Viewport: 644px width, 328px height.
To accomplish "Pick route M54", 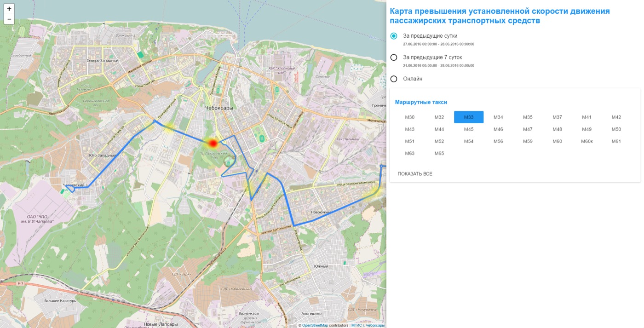I will (x=469, y=141).
